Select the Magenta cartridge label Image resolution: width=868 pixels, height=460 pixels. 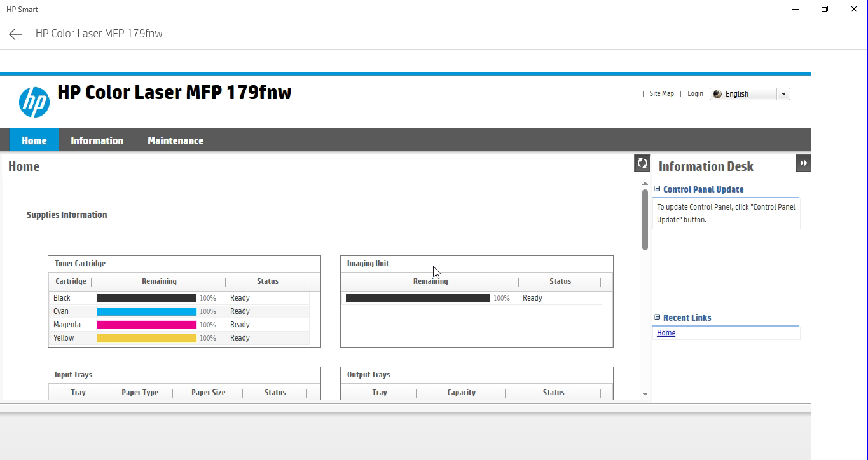(x=67, y=325)
